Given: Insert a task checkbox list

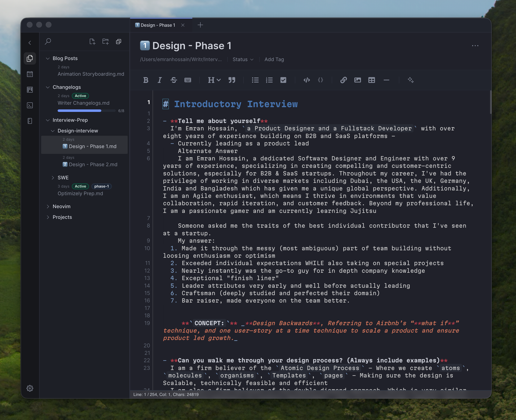Looking at the screenshot, I should tap(283, 80).
